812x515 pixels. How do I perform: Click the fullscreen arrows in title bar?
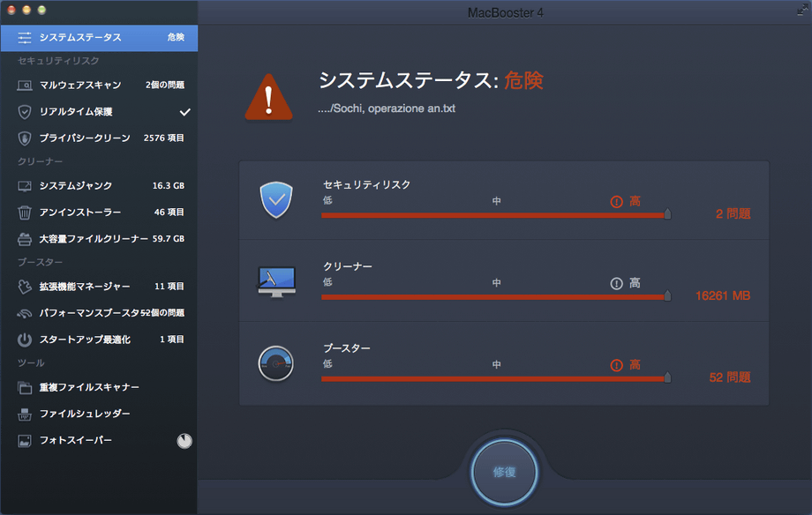tap(800, 11)
